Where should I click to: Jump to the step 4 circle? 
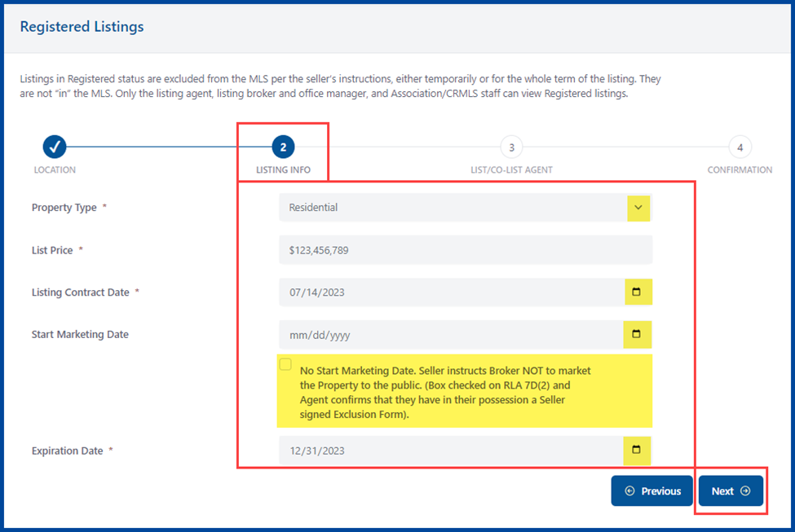(740, 147)
